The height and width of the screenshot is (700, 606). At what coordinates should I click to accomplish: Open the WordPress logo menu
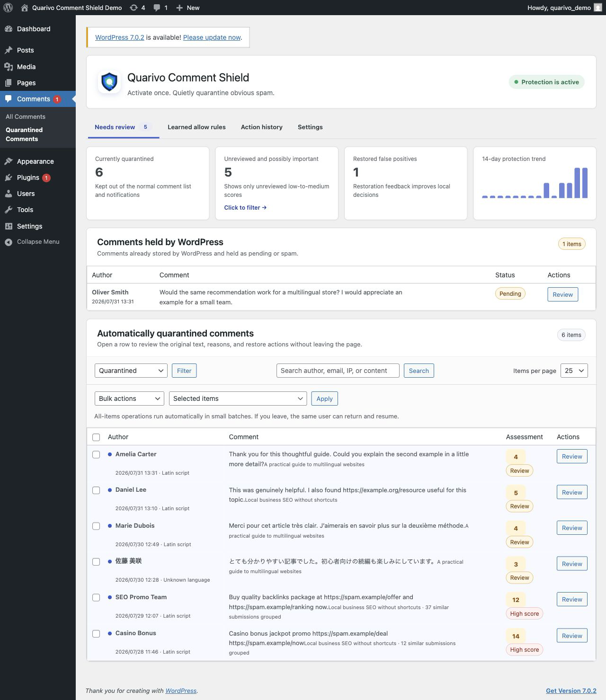(8, 8)
